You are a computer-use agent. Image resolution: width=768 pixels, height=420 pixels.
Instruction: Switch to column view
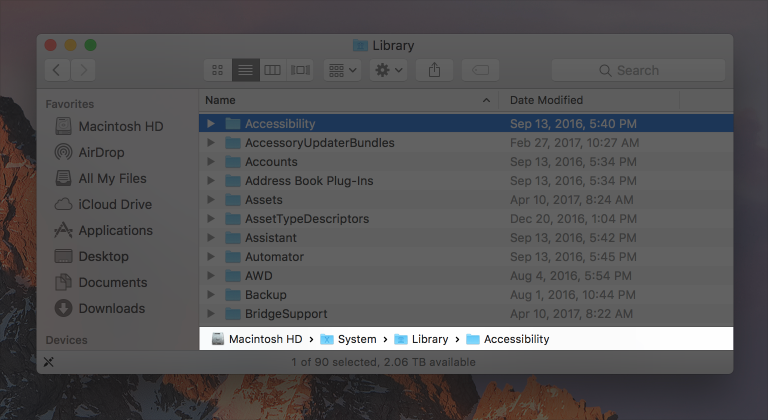(x=272, y=70)
